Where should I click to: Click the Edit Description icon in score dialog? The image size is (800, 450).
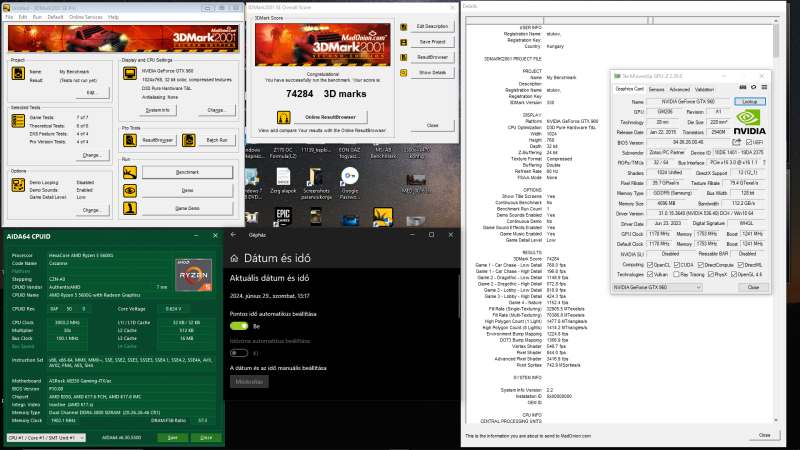pyautogui.click(x=404, y=27)
